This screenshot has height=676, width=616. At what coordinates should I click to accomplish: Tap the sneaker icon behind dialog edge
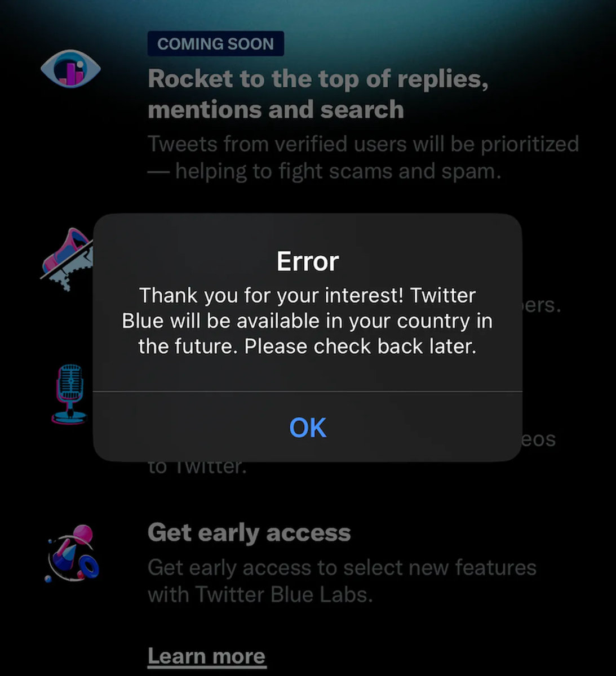[x=67, y=259]
